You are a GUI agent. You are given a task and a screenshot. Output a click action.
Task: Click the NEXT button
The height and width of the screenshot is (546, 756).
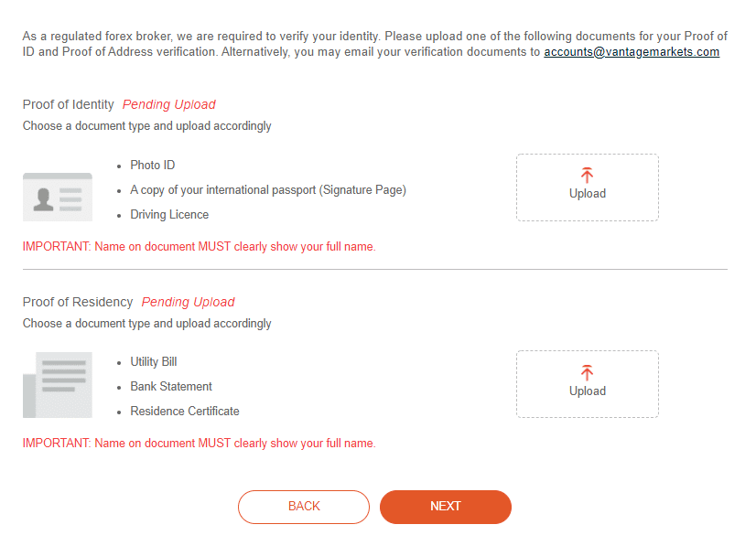tap(446, 507)
